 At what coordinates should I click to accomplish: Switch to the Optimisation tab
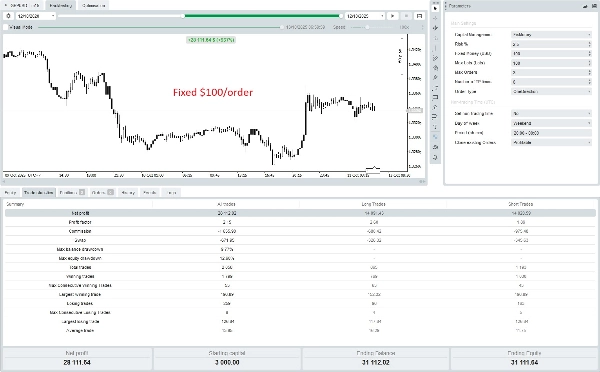(x=93, y=6)
